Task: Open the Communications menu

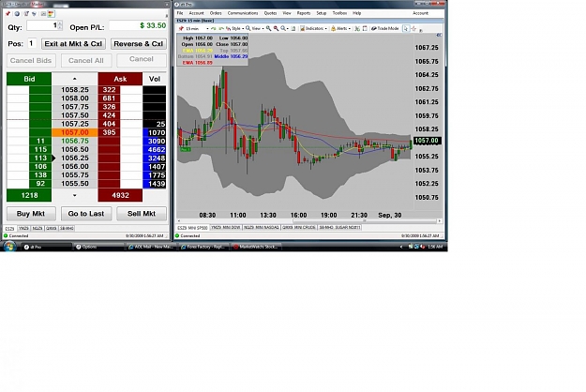Action: point(243,13)
